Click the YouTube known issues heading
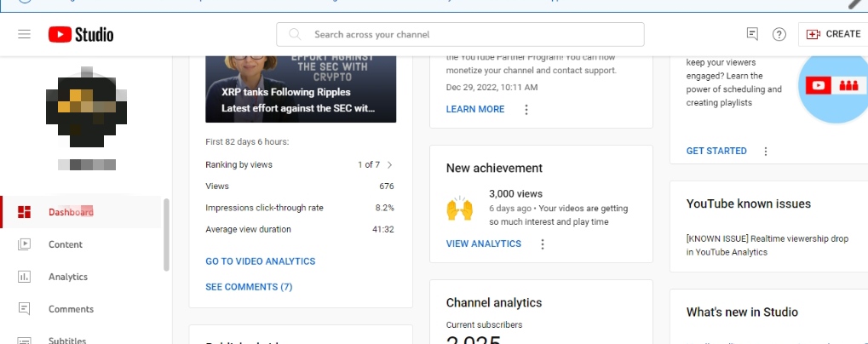868x344 pixels. [749, 204]
